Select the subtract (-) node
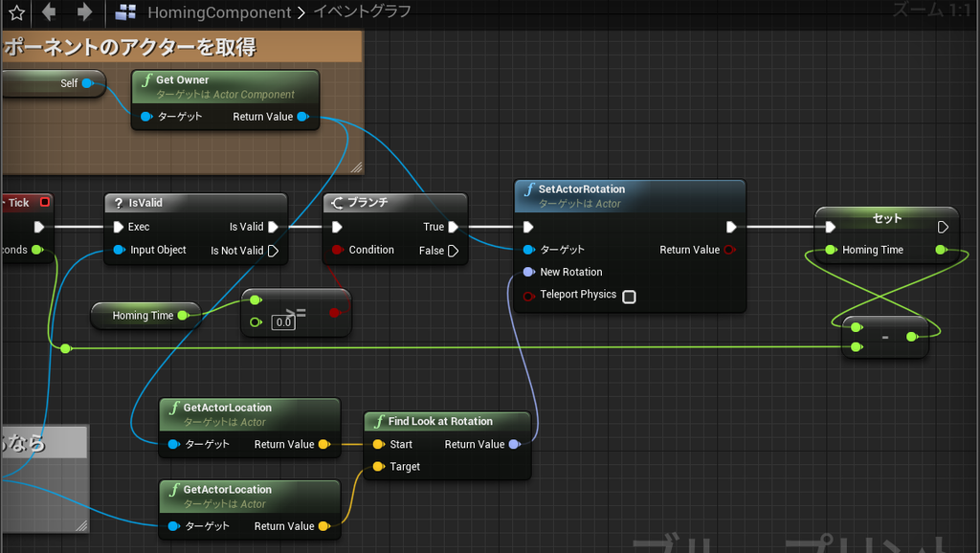This screenshot has width=980, height=553. point(885,337)
